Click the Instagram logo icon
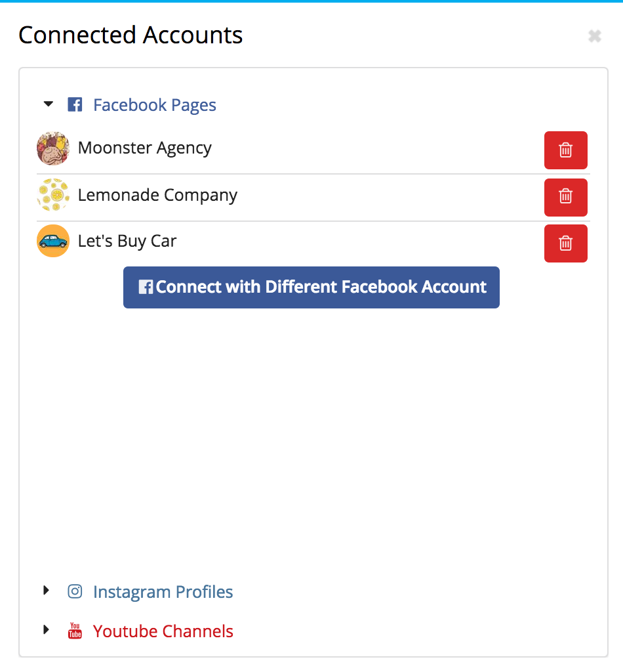623x672 pixels. [x=75, y=591]
